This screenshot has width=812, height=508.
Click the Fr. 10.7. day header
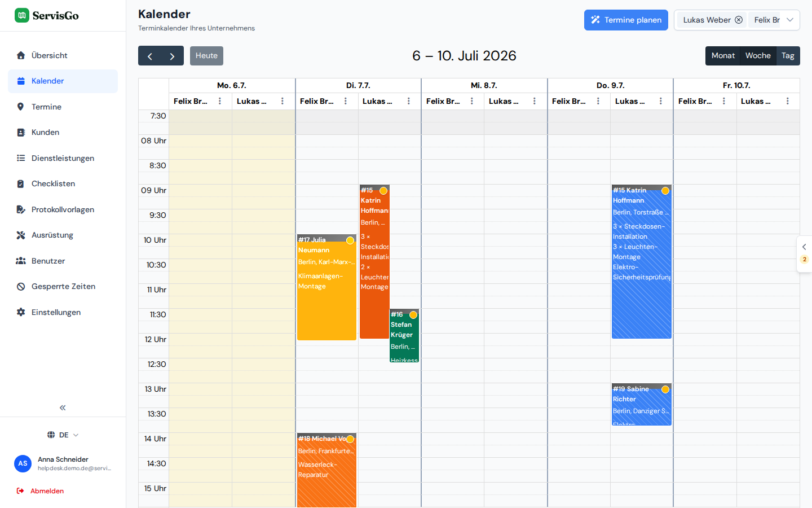tap(736, 86)
